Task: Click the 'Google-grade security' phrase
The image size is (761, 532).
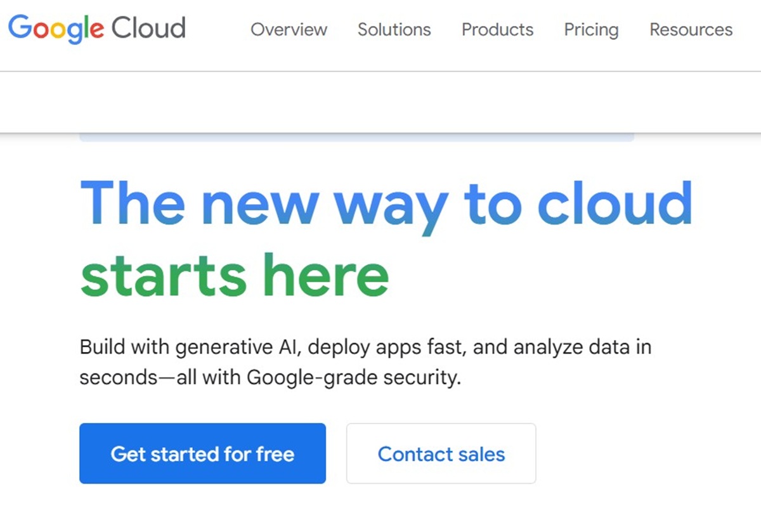Action: [x=353, y=378]
